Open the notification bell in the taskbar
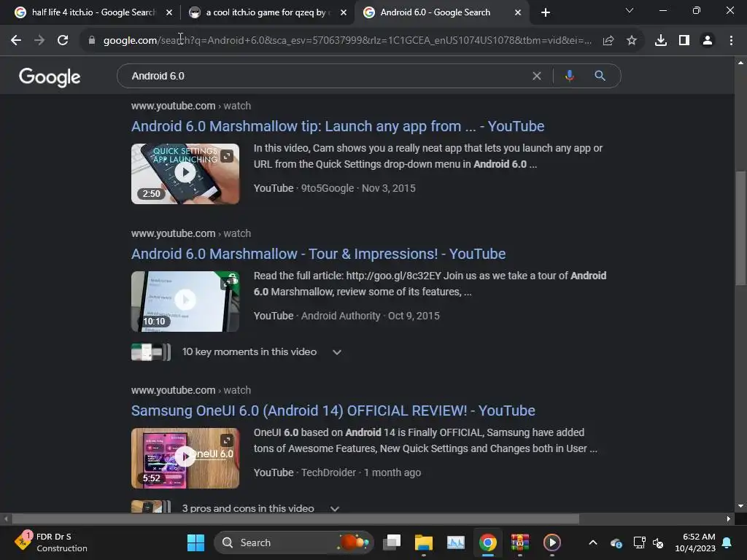Viewport: 747px width, 560px height. click(727, 542)
